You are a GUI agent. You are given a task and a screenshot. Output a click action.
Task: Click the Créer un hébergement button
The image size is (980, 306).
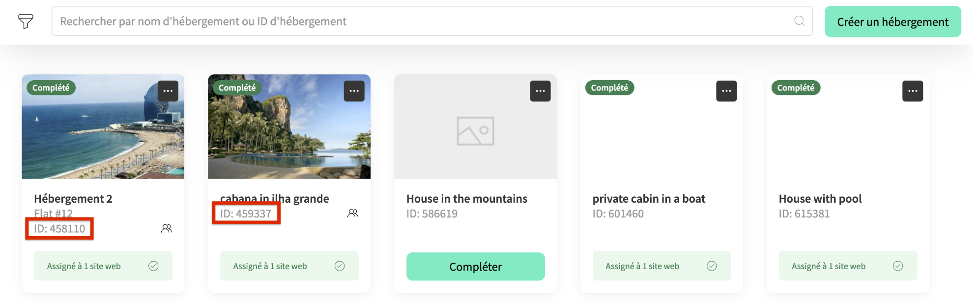tap(891, 21)
